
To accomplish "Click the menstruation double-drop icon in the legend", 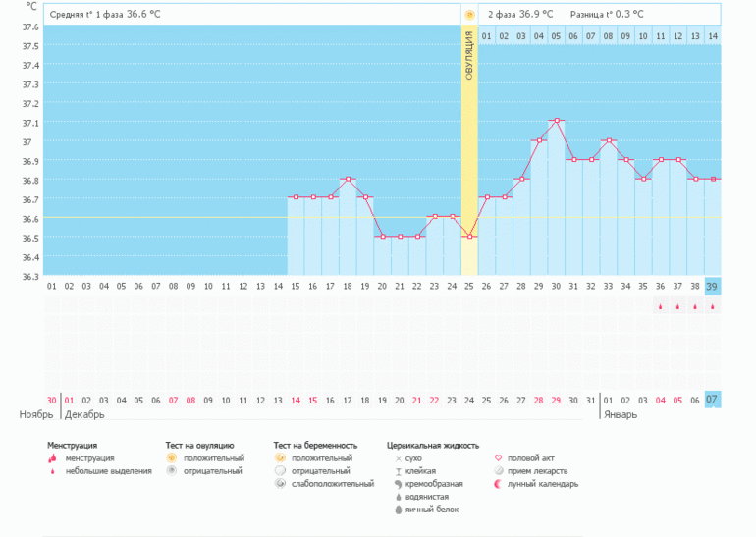I will 52,458.
